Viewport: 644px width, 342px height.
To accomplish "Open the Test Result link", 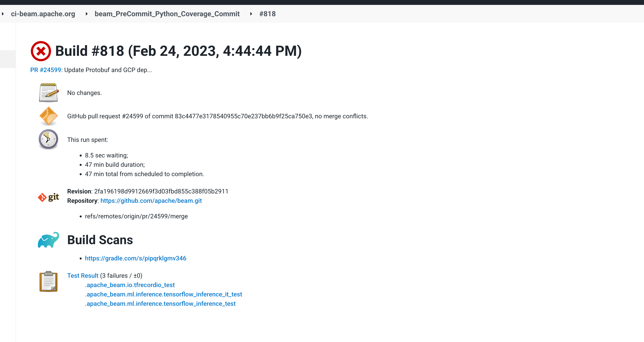I will 83,276.
